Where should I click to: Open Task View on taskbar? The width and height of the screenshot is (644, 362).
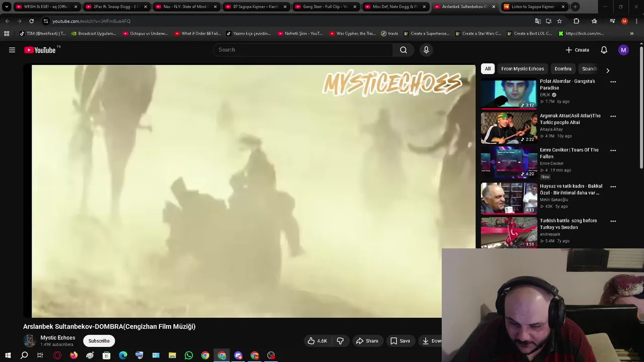[40, 355]
